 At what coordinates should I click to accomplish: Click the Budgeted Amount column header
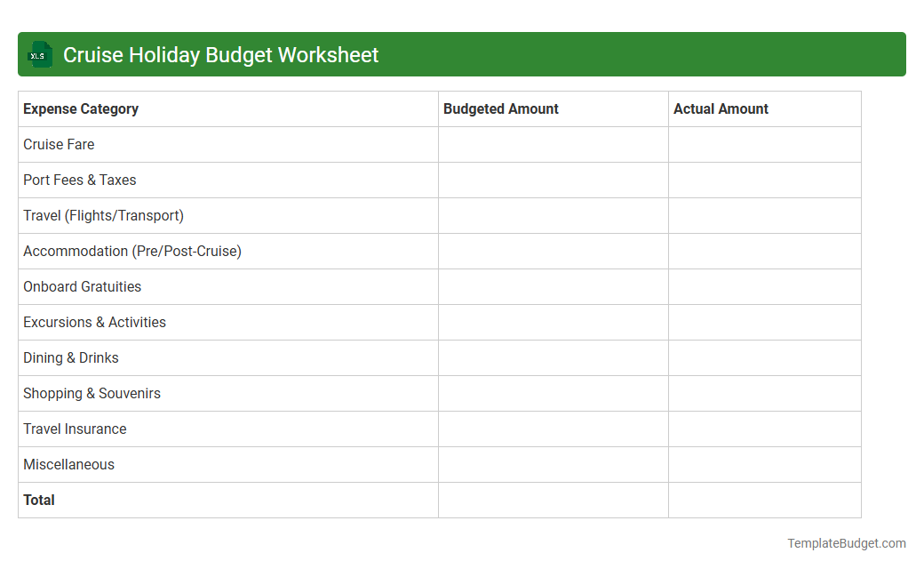click(x=500, y=108)
